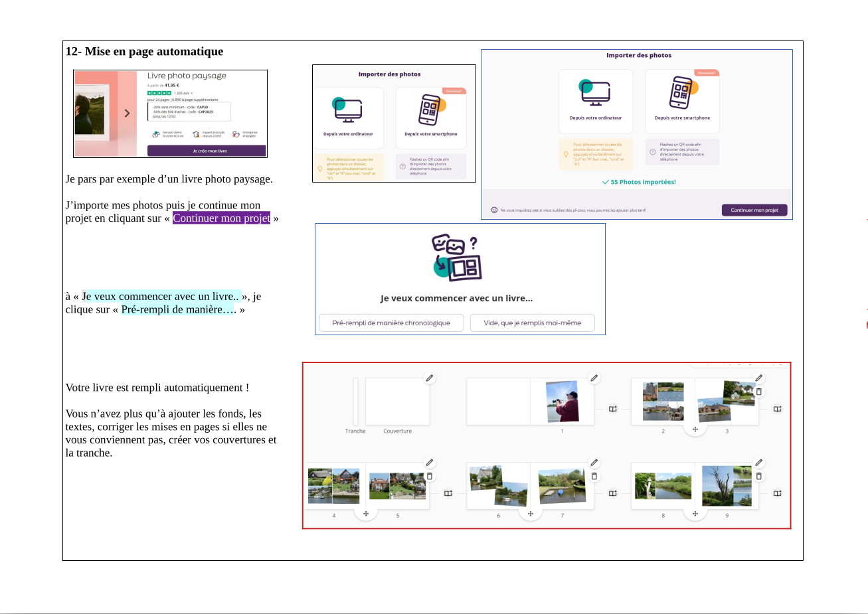Choose 'Vide, que je remplis moi-même' option
Image resolution: width=868 pixels, height=614 pixels.
[x=532, y=323]
